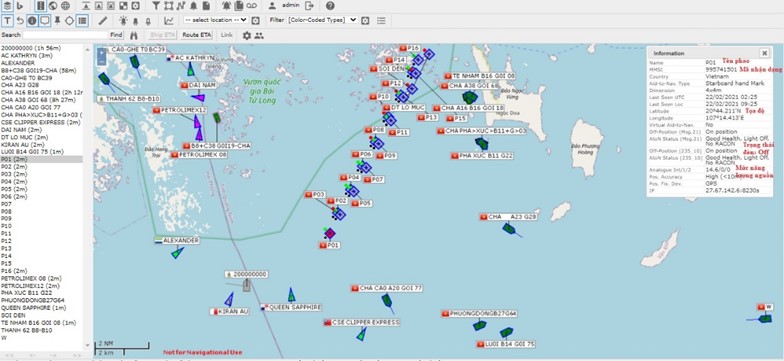
Task: Click the Link button
Action: 227,35
